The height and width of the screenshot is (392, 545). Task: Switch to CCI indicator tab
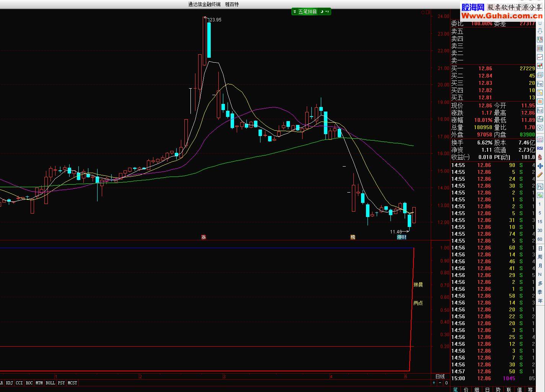[x=20, y=383]
